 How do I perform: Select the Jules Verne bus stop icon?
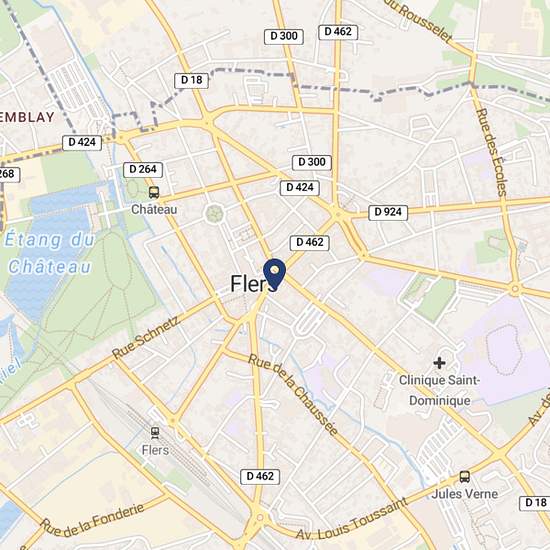tap(465, 476)
